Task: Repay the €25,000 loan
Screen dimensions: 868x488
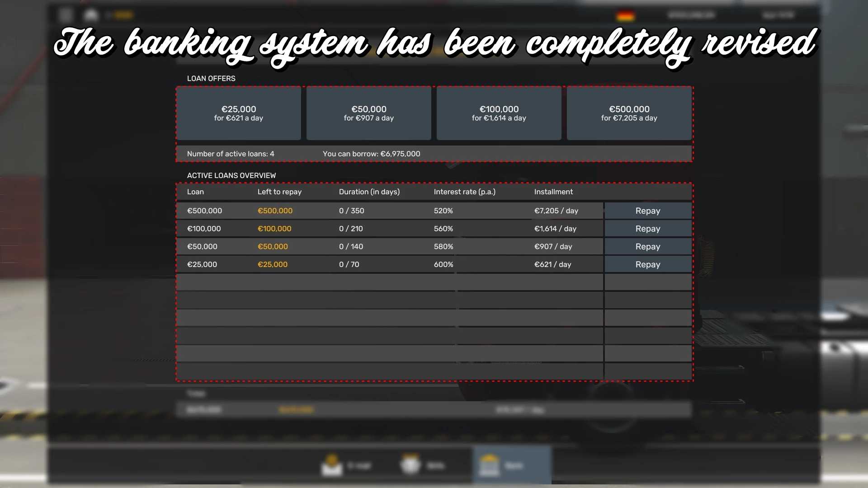Action: (647, 264)
